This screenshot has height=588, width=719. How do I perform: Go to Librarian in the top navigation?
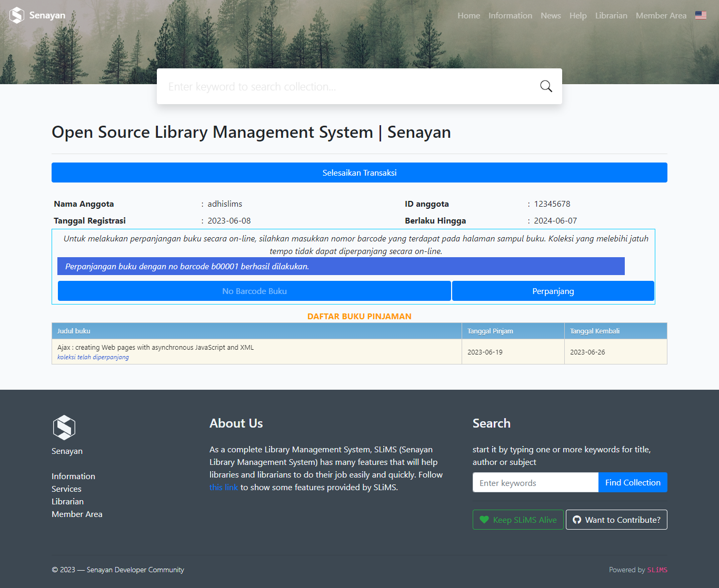[611, 16]
